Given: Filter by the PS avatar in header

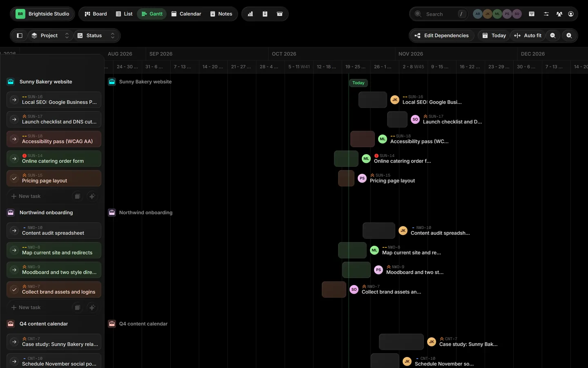Looking at the screenshot, I should tap(507, 14).
